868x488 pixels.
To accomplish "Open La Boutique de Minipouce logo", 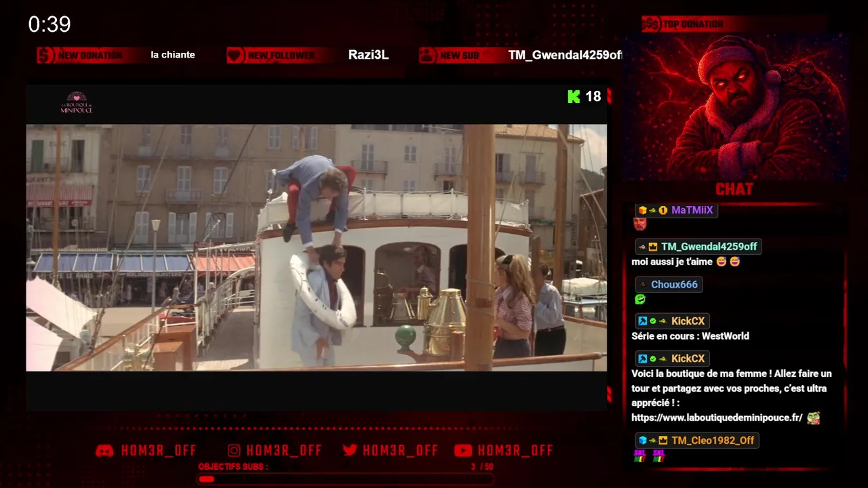I will click(x=77, y=102).
